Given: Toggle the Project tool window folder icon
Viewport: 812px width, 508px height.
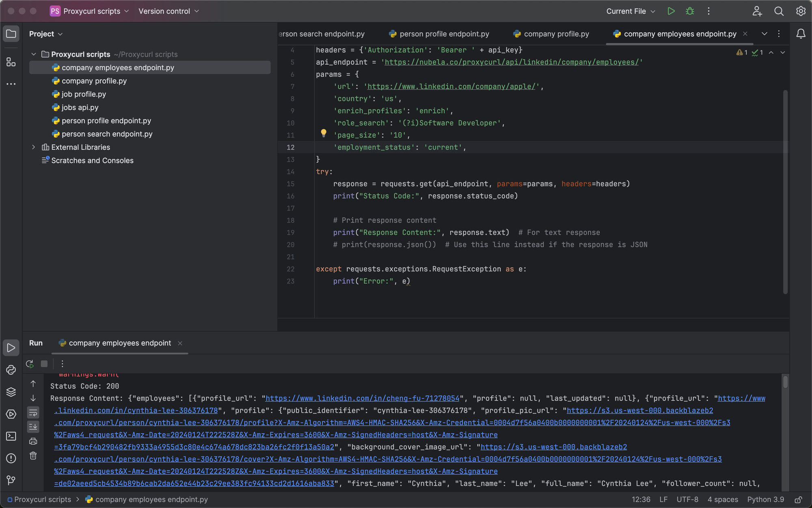Looking at the screenshot, I should pyautogui.click(x=11, y=34).
